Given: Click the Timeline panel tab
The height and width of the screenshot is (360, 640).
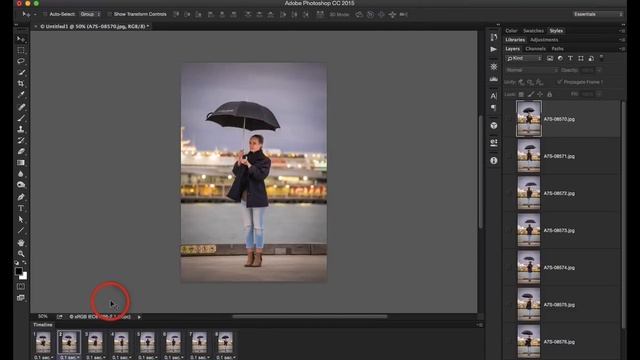Looking at the screenshot, I should (43, 325).
